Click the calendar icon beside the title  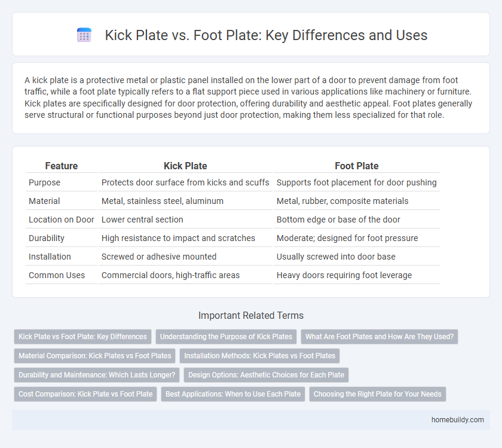pos(84,35)
